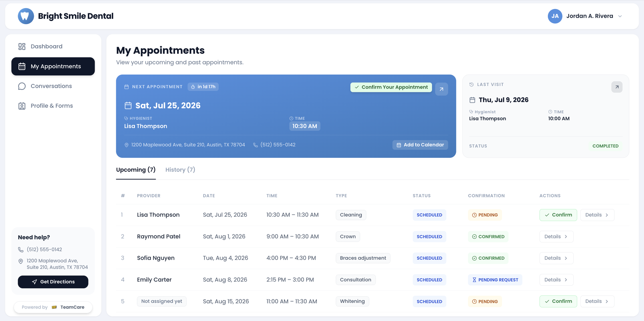
Task: Click the clock icon beside LAST VISIT
Action: 471,85
